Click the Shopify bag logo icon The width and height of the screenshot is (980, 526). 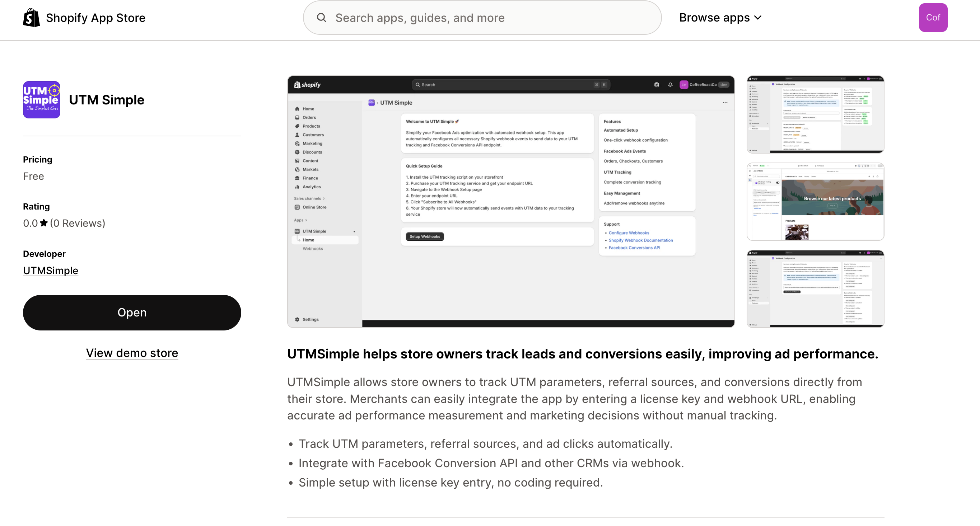(x=31, y=18)
